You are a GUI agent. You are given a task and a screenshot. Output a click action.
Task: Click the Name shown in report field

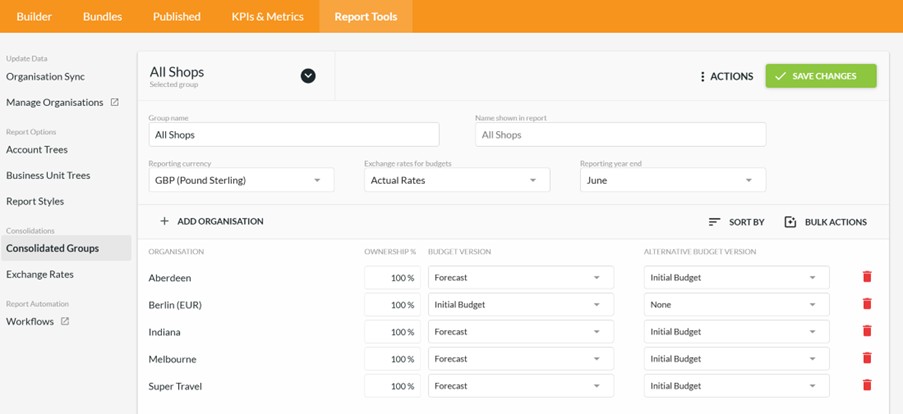[620, 135]
